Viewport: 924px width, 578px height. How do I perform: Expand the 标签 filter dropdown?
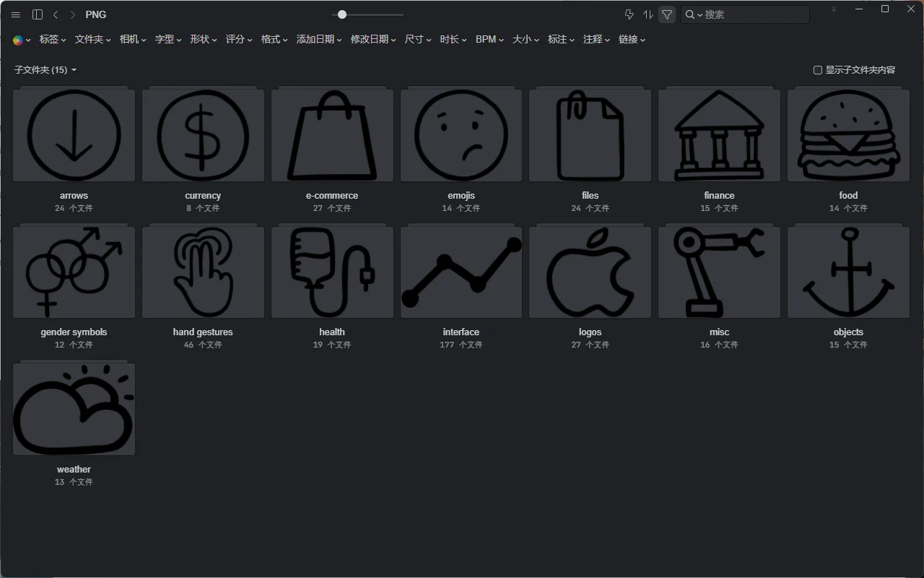53,40
